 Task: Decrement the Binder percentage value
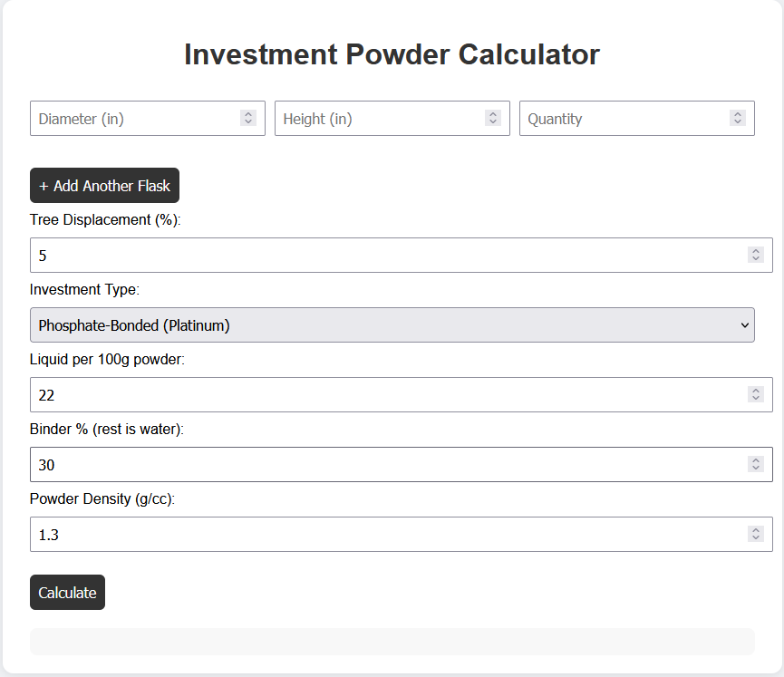756,469
